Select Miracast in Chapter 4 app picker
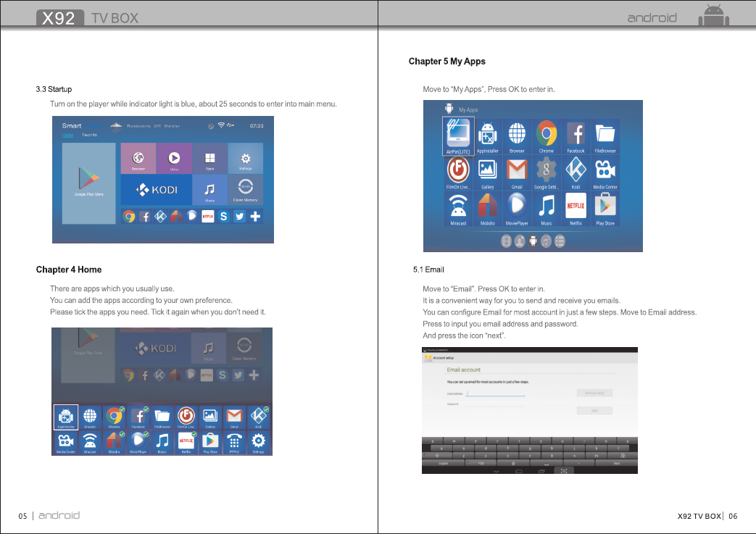 pyautogui.click(x=90, y=443)
